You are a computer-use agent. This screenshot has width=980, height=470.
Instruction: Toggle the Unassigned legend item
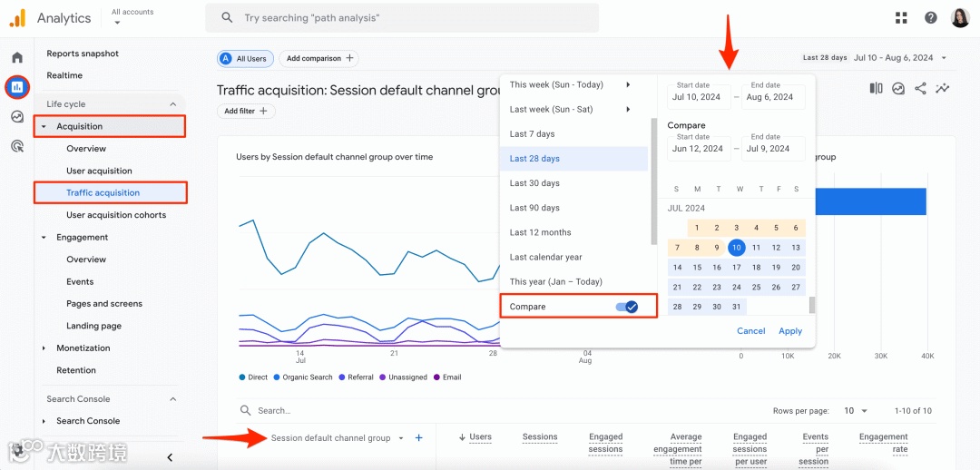[403, 377]
